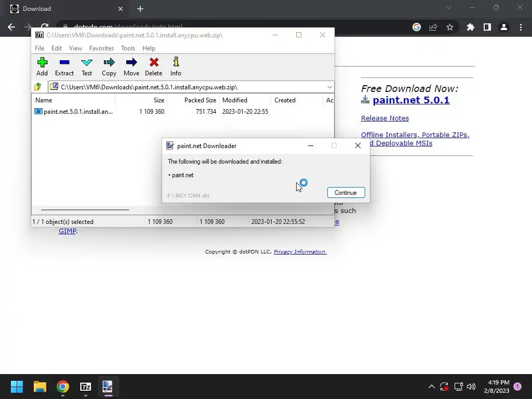Open the View menu in 7-Zip
The width and height of the screenshot is (532, 399).
[x=75, y=48]
